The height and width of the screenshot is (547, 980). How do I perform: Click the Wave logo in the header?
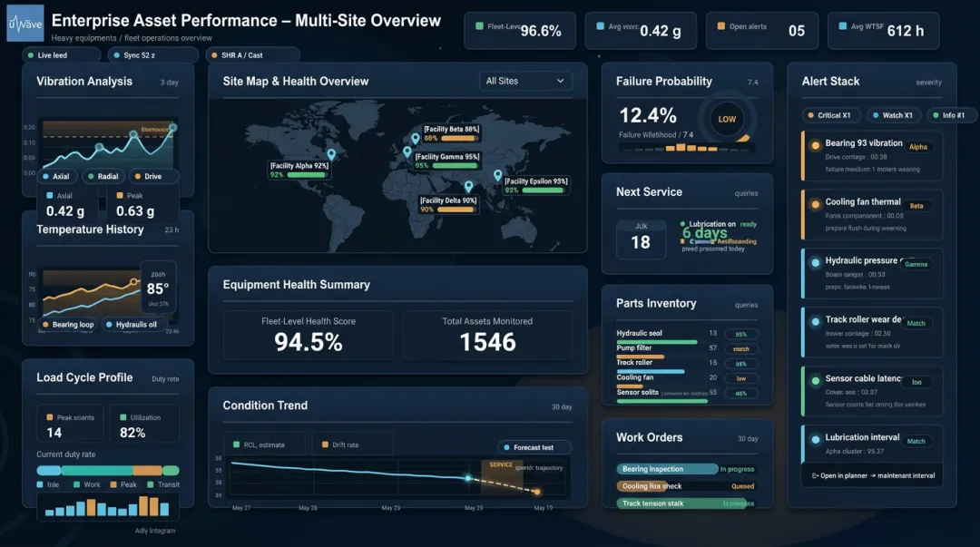coord(25,23)
